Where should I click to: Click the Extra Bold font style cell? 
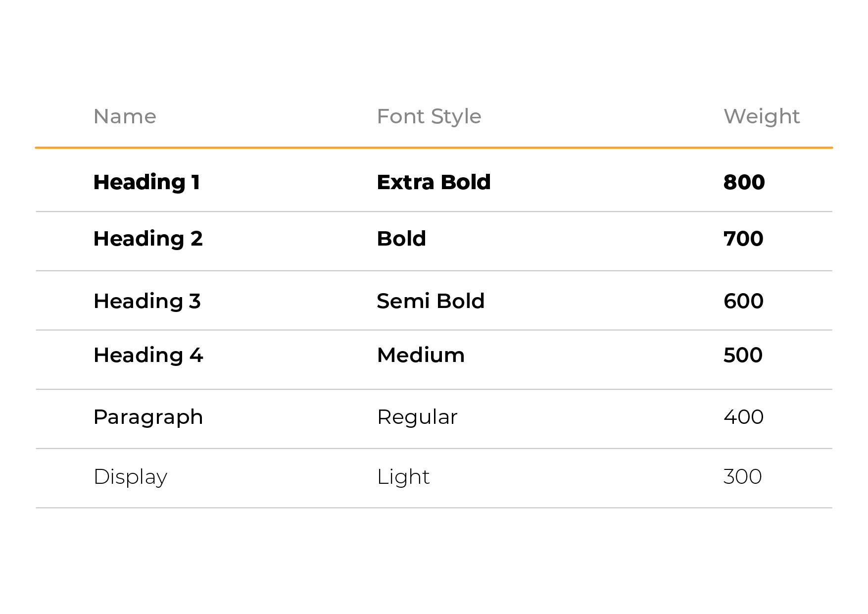pos(434,182)
